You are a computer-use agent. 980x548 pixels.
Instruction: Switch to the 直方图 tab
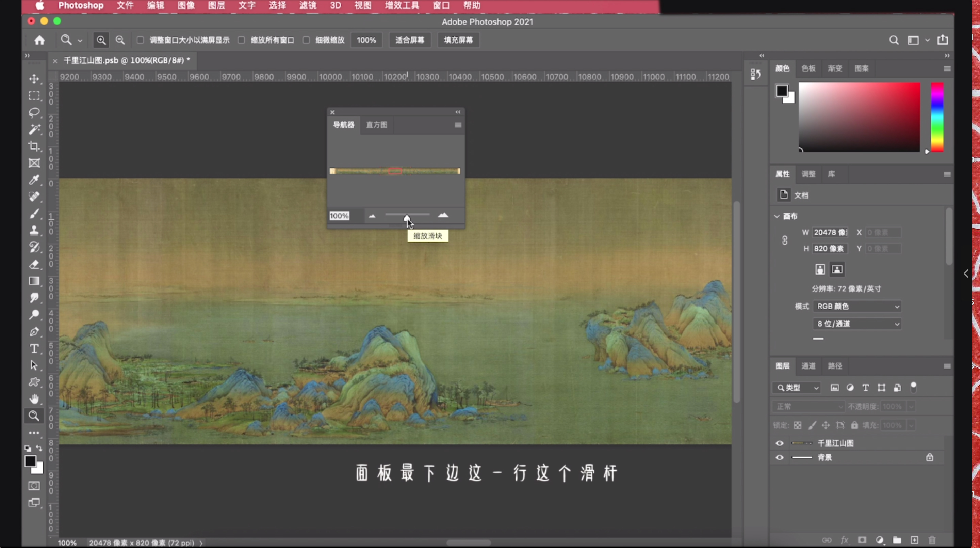(x=377, y=125)
